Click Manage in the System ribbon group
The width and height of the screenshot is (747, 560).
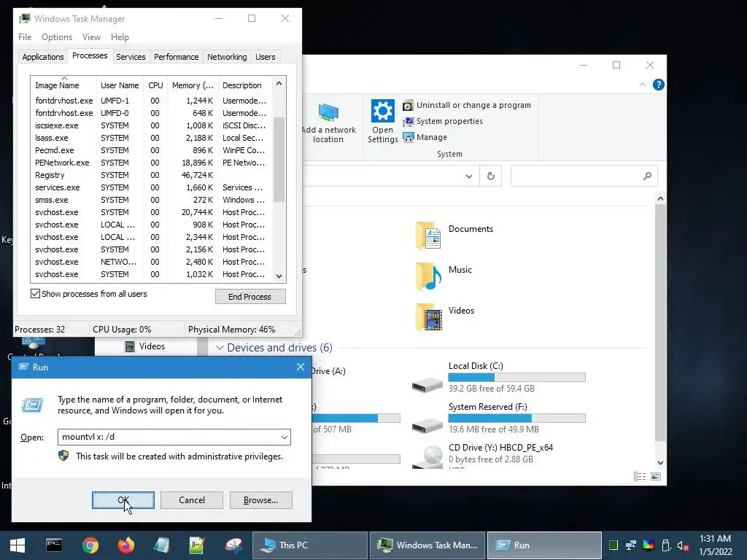point(425,137)
